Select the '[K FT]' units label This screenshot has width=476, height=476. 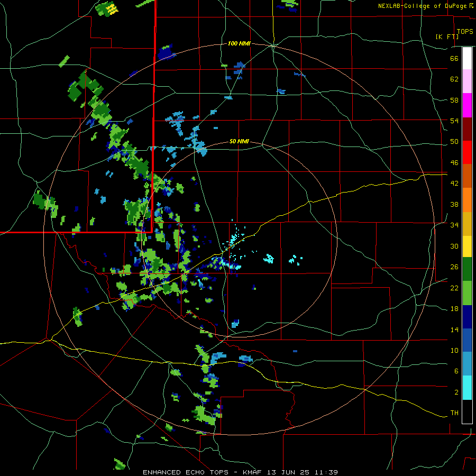tap(447, 36)
